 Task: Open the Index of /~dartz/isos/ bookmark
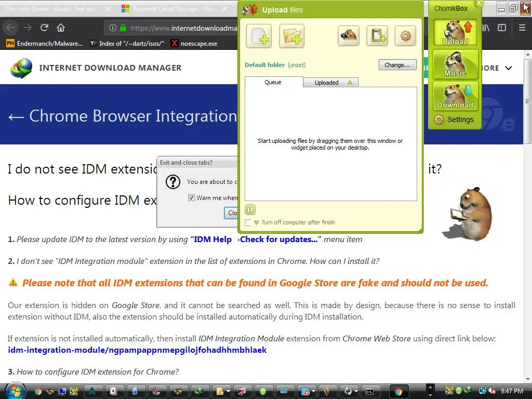pyautogui.click(x=127, y=44)
